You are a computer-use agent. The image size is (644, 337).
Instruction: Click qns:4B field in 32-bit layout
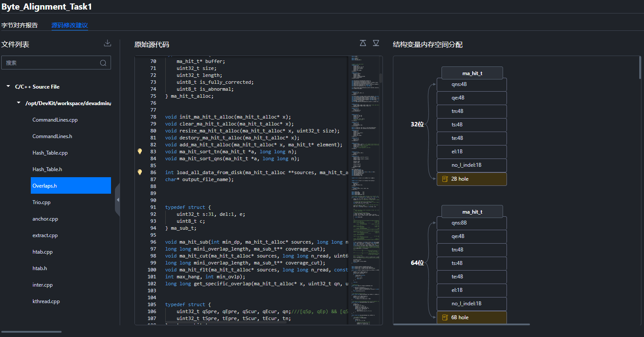click(472, 84)
